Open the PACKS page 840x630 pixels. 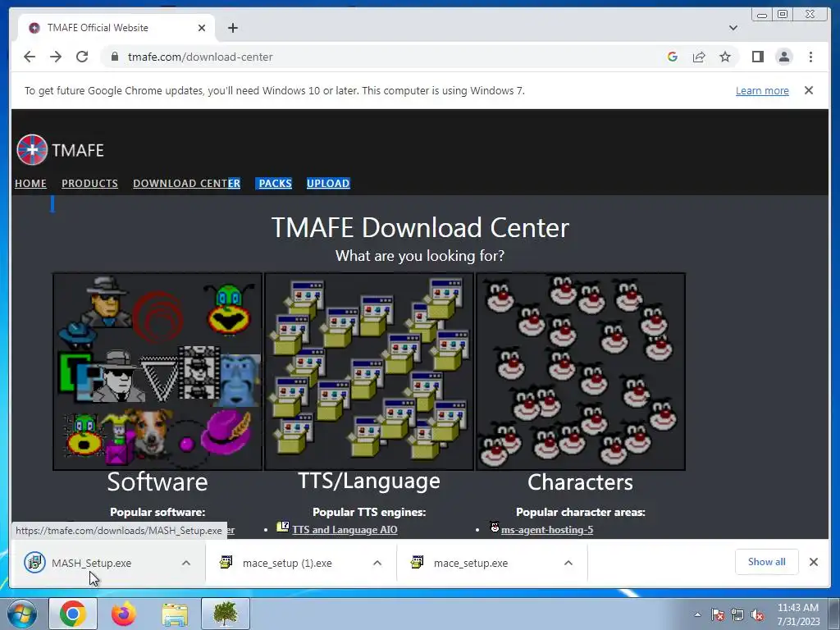276,183
